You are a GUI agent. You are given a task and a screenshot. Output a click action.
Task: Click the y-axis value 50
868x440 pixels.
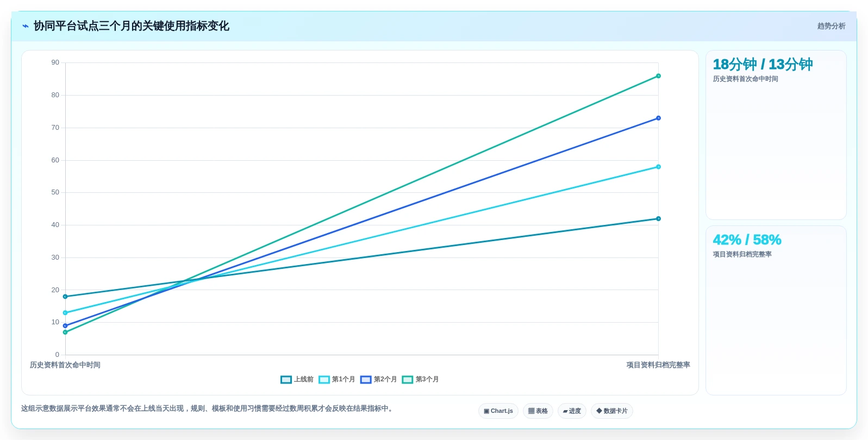tap(55, 192)
